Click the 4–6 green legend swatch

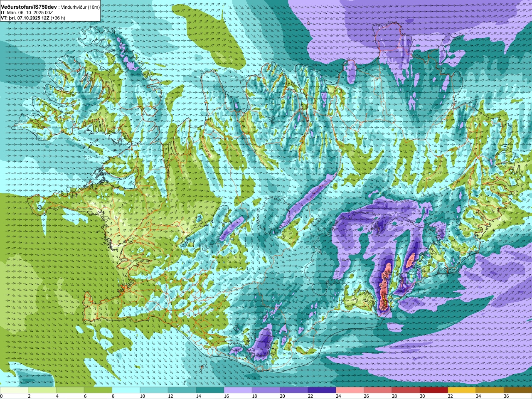(70, 390)
